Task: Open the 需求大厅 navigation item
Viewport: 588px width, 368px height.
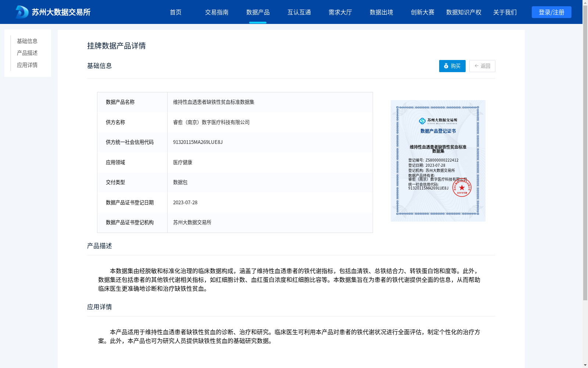Action: [x=340, y=12]
